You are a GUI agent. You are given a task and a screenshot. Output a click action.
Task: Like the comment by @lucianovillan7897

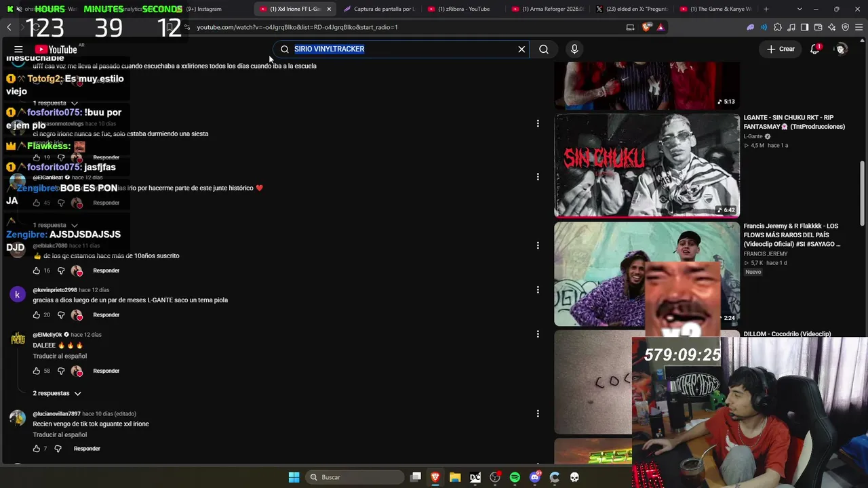click(x=37, y=449)
